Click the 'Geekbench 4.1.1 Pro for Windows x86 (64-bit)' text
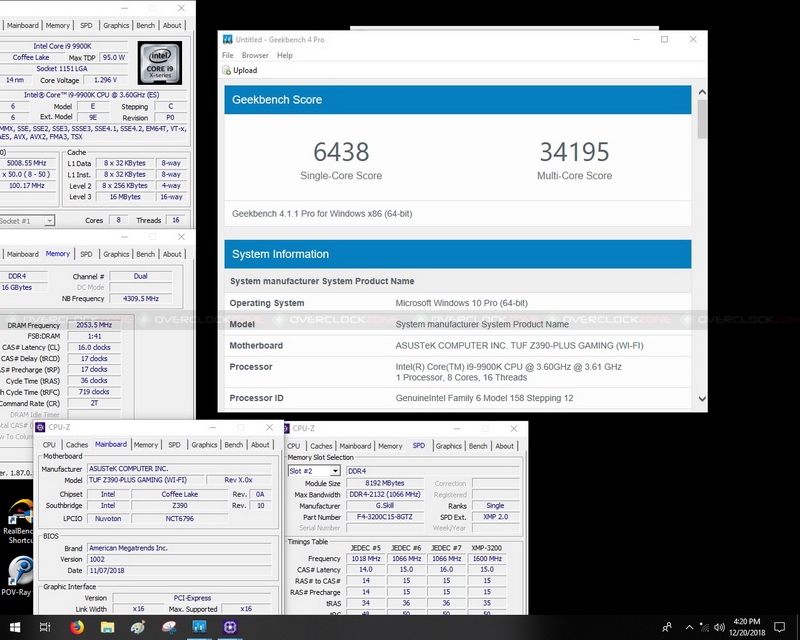 pos(322,214)
